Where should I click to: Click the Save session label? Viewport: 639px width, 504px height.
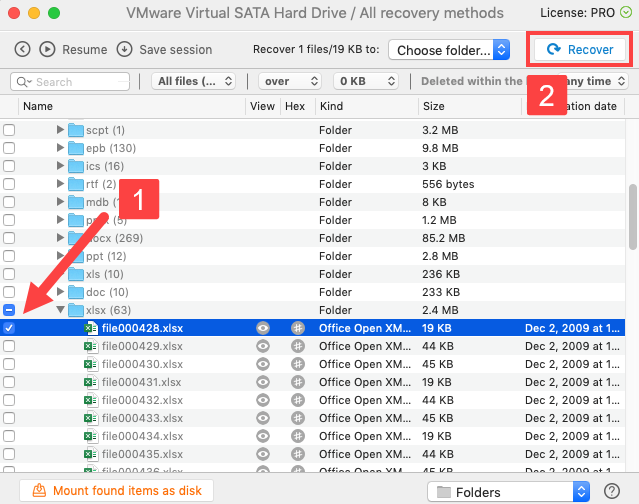coord(176,50)
